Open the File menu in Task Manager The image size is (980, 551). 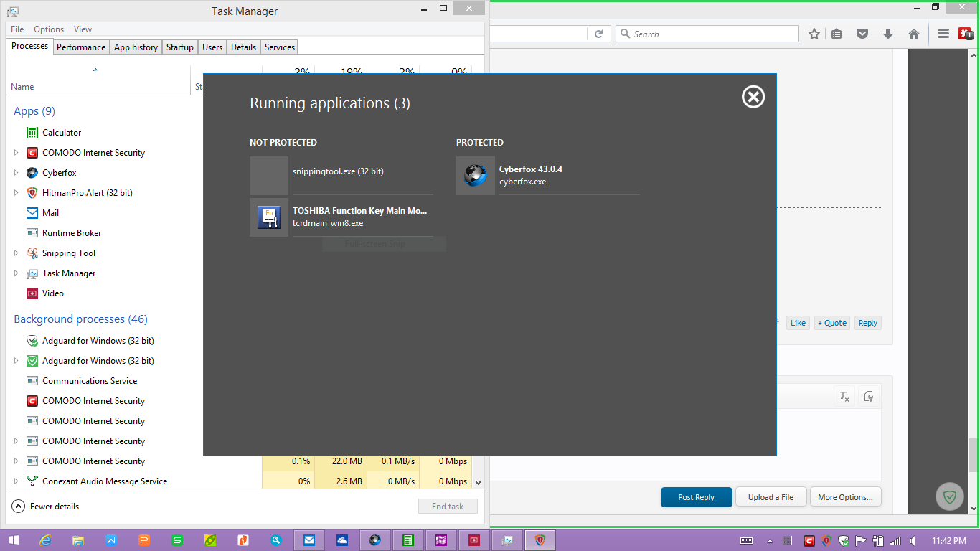[17, 29]
